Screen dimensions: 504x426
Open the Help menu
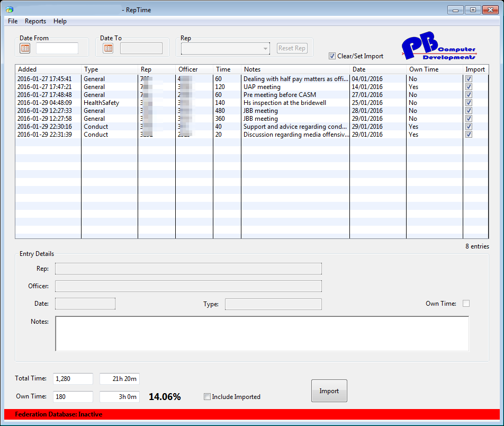point(60,21)
